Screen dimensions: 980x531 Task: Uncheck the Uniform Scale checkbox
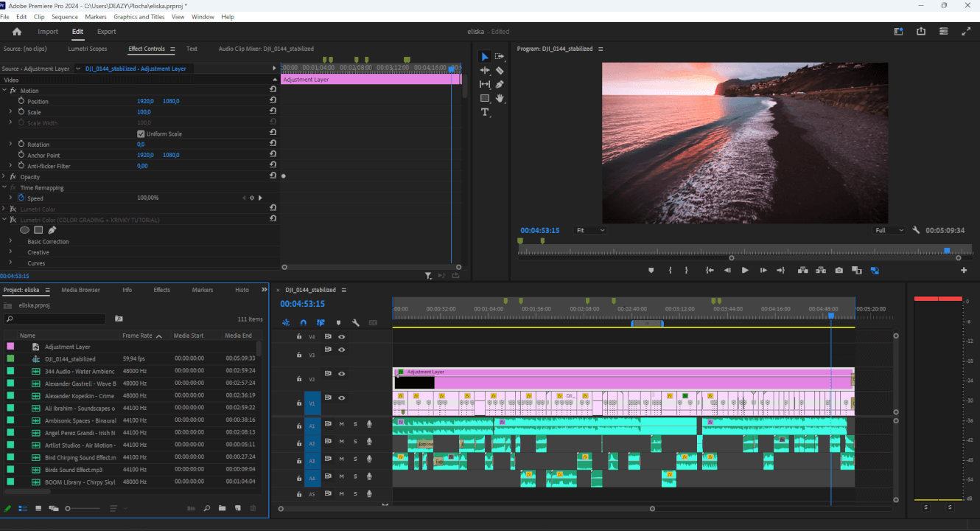139,133
